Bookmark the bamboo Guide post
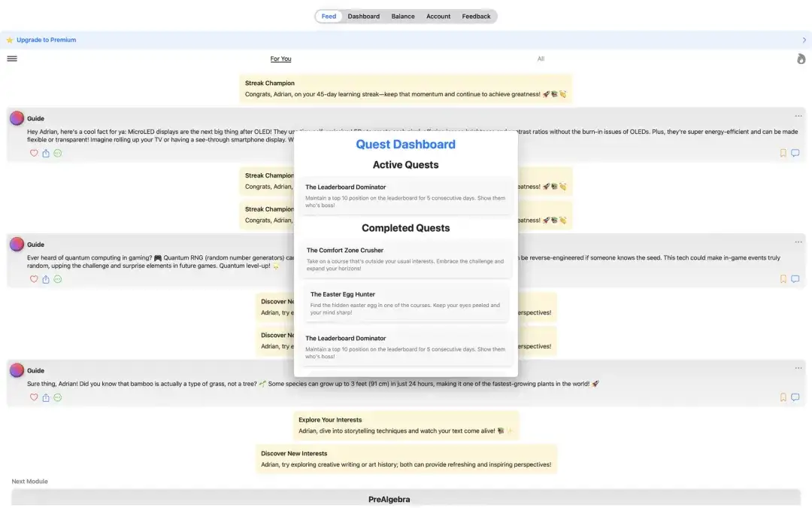812x508 pixels. pyautogui.click(x=783, y=397)
